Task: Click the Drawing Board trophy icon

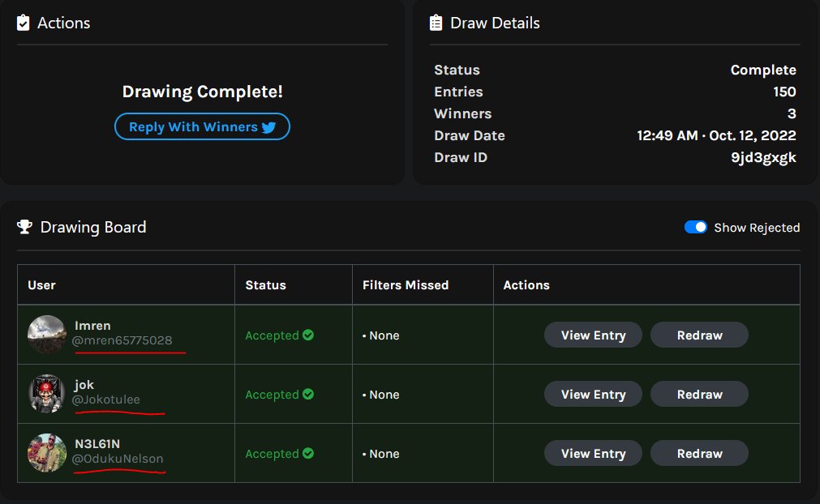Action: [24, 227]
